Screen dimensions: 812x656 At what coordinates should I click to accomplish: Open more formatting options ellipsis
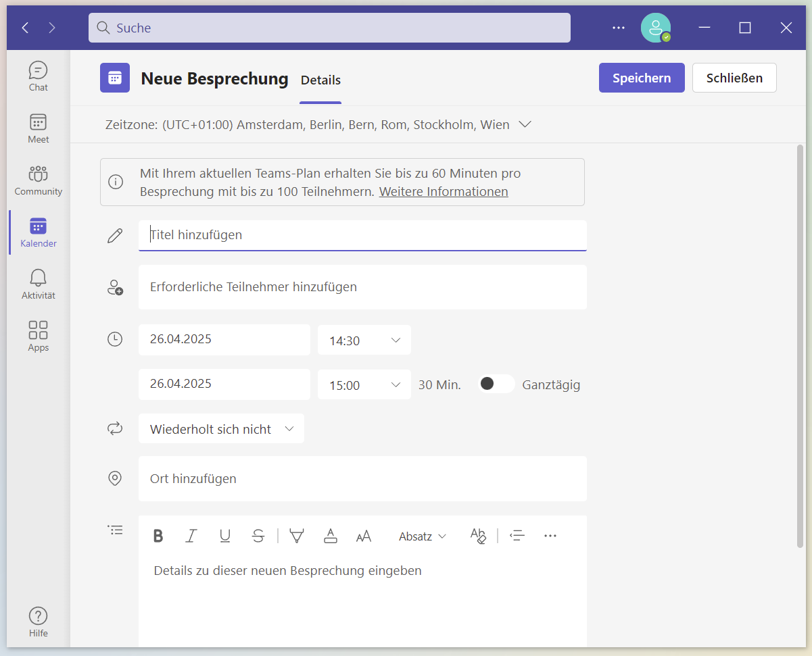(x=550, y=536)
